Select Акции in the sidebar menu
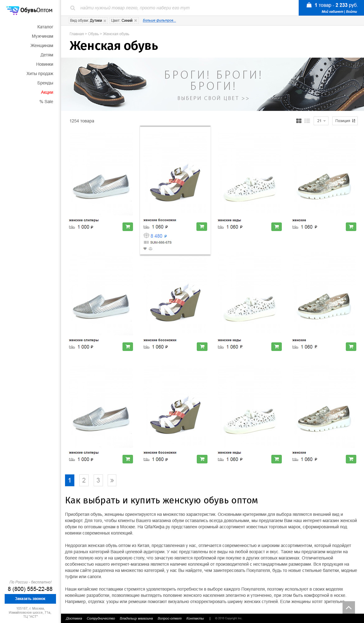The width and height of the screenshot is (364, 623). tap(47, 92)
